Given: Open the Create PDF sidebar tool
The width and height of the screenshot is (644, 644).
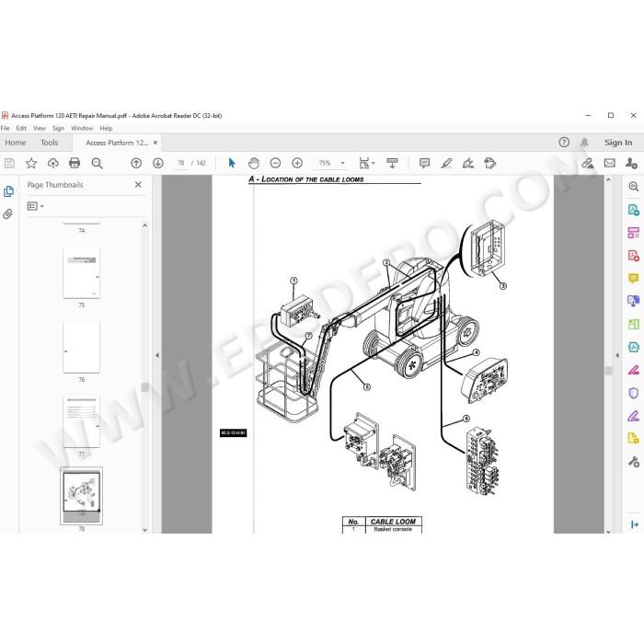Looking at the screenshot, I should (x=633, y=256).
